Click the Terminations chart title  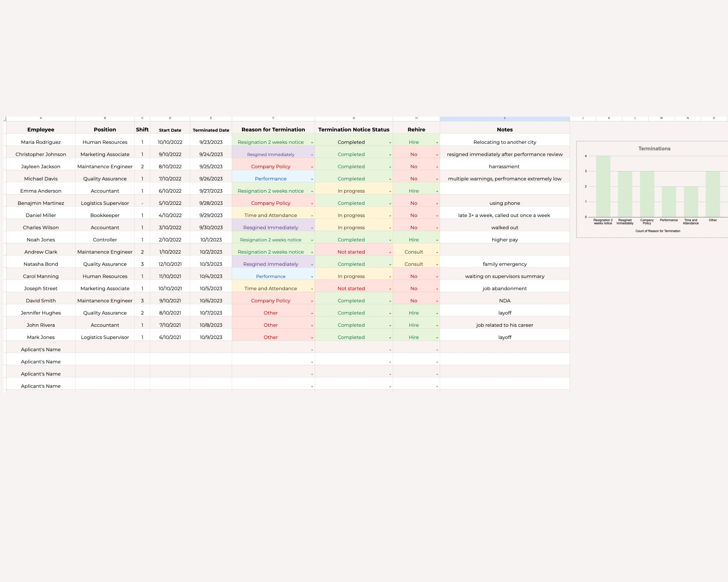click(x=654, y=148)
